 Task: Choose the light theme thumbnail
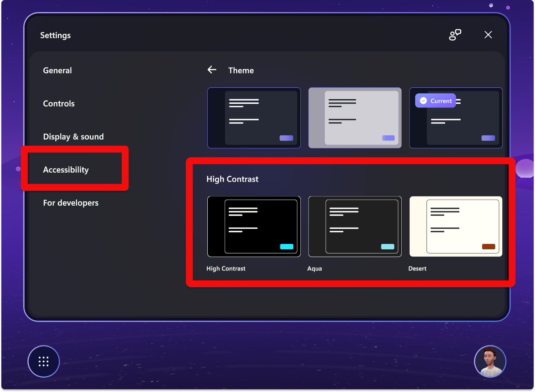click(x=355, y=118)
